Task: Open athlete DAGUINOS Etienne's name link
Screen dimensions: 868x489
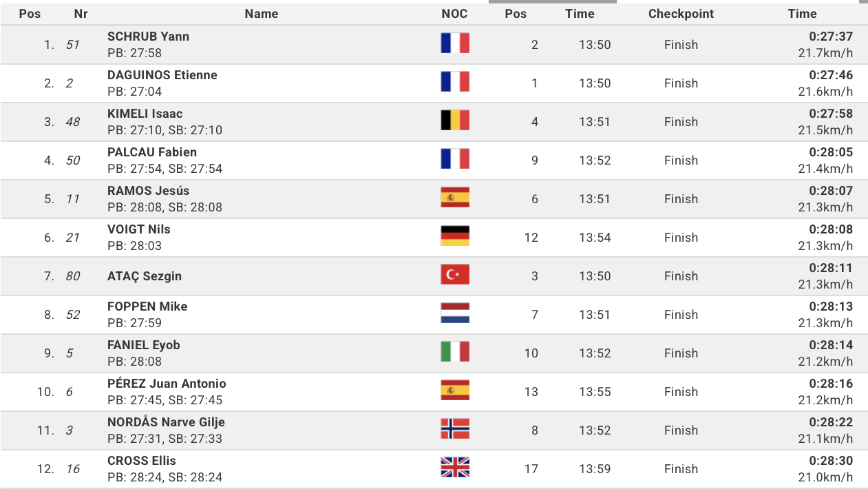Action: click(x=162, y=75)
